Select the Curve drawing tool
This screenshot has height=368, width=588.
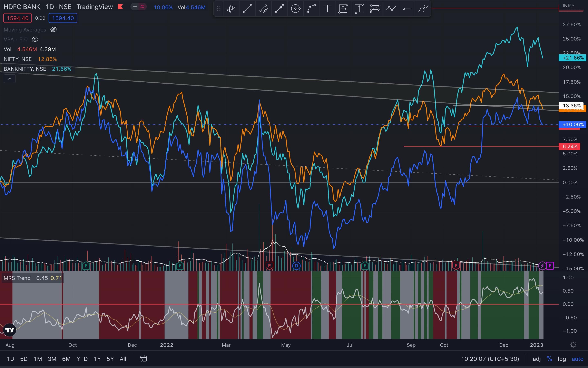311,9
